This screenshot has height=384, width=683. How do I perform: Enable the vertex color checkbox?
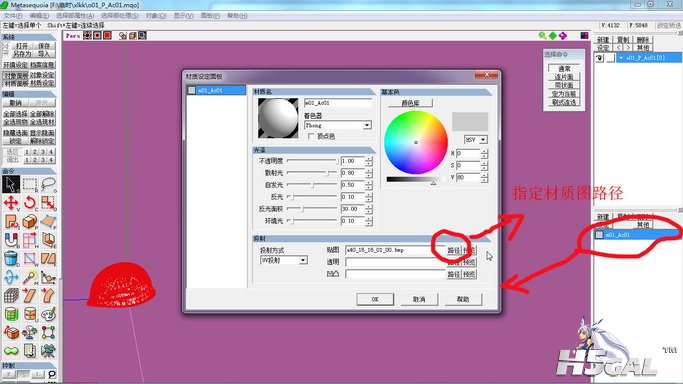311,136
